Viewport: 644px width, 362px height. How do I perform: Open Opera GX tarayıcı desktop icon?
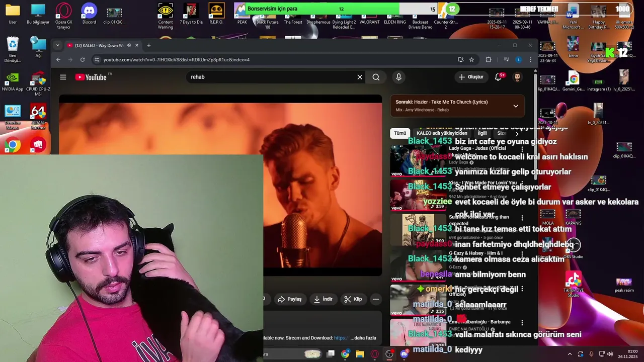point(63,15)
